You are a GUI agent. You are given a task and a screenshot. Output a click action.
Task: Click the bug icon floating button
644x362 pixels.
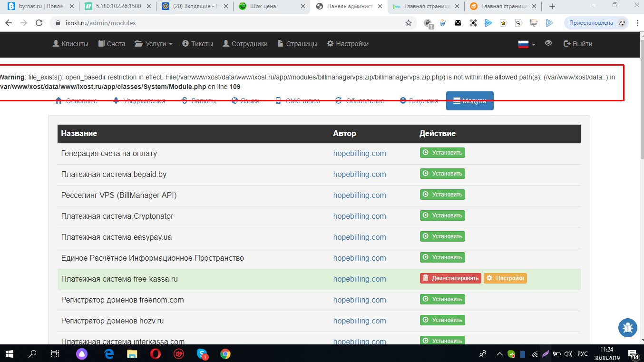tap(628, 327)
